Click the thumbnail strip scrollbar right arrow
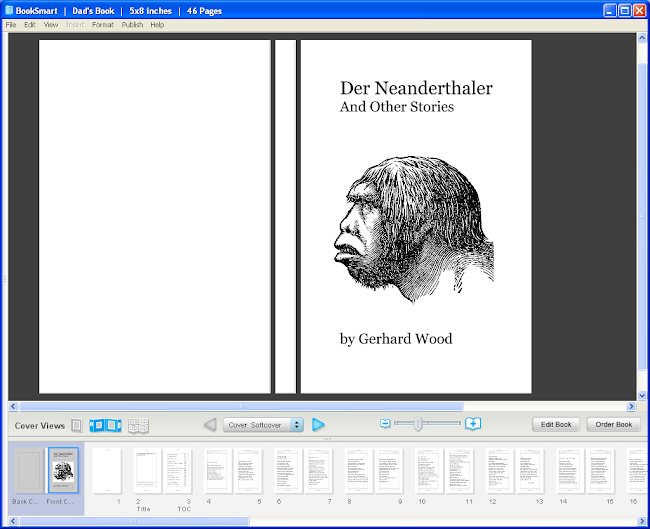Viewport: 650px width, 529px height. pos(641,521)
